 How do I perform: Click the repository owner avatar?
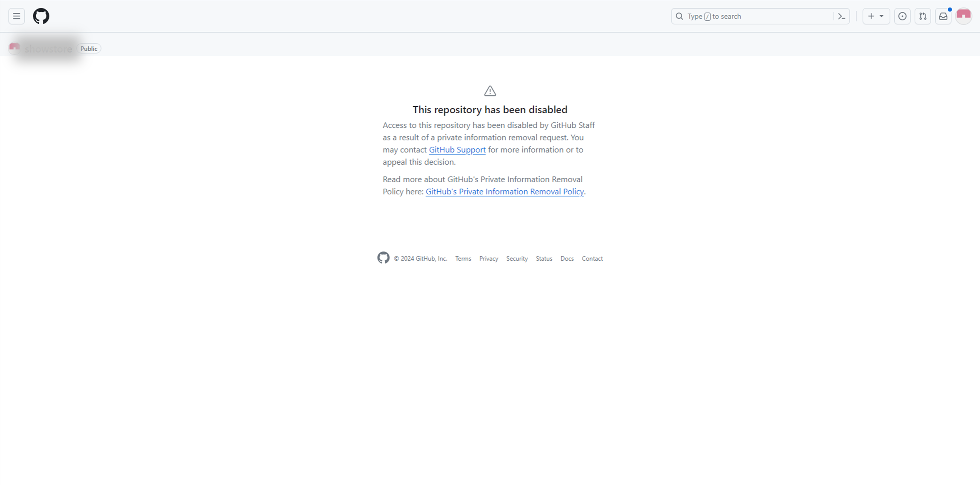[14, 48]
